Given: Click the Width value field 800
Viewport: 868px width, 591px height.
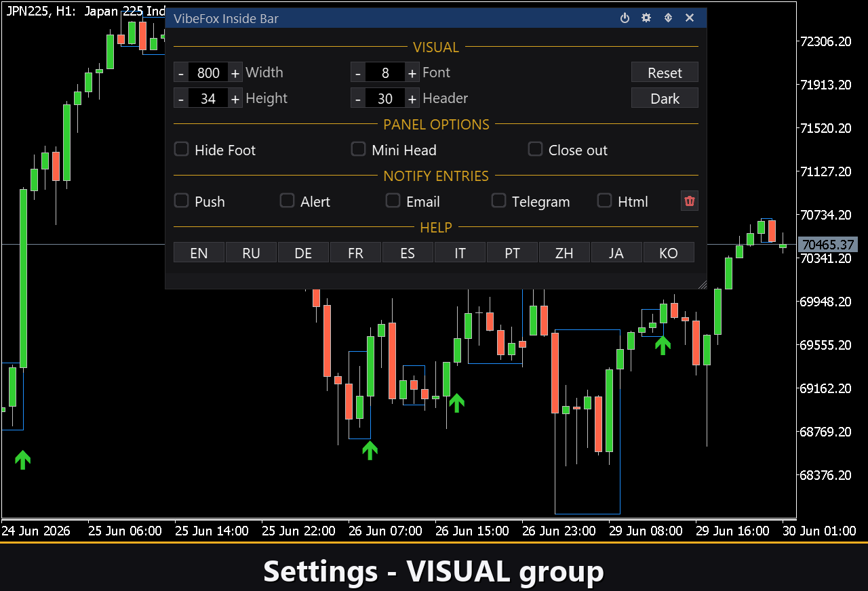Looking at the screenshot, I should point(208,73).
